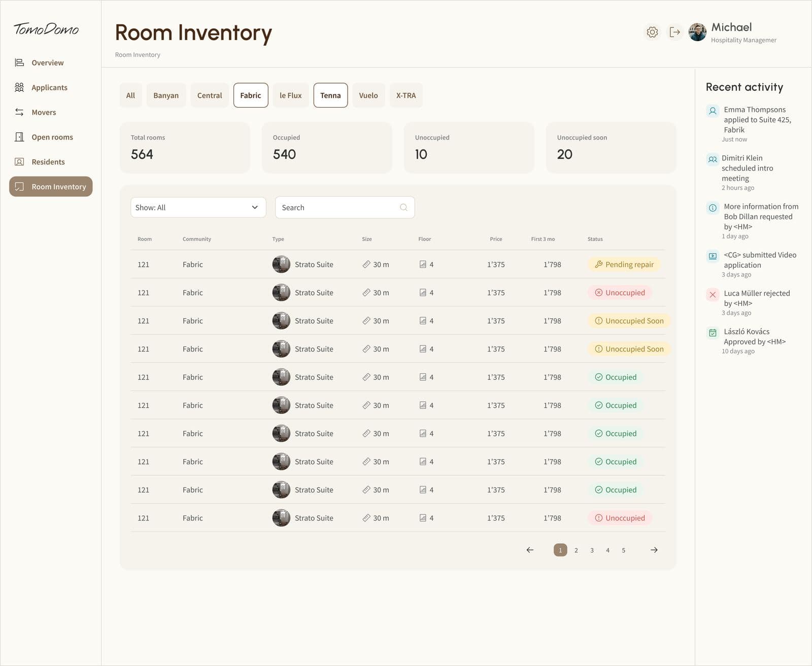Screen dimensions: 812x666
Task: Click the Residents sidebar icon
Action: point(19,162)
